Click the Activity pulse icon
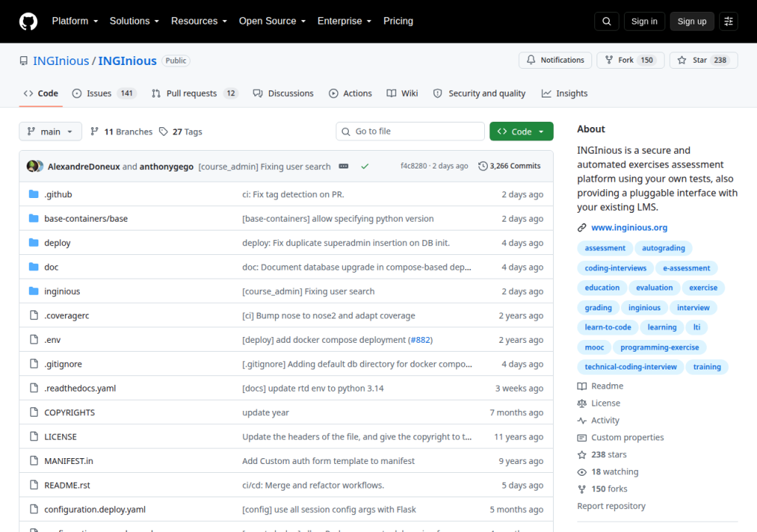 582,420
